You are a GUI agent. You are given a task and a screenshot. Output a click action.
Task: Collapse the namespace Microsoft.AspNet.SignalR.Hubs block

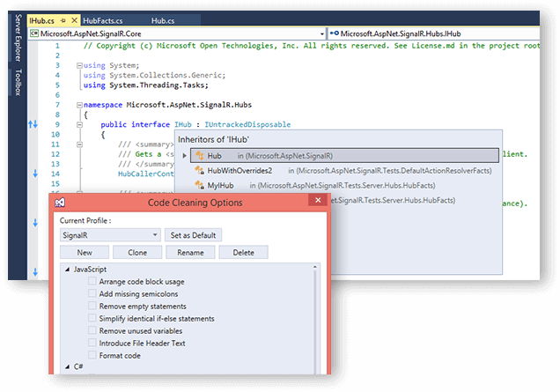point(79,105)
